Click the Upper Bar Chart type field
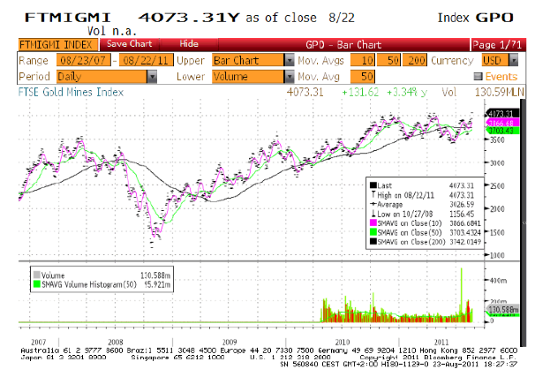 tap(248, 60)
